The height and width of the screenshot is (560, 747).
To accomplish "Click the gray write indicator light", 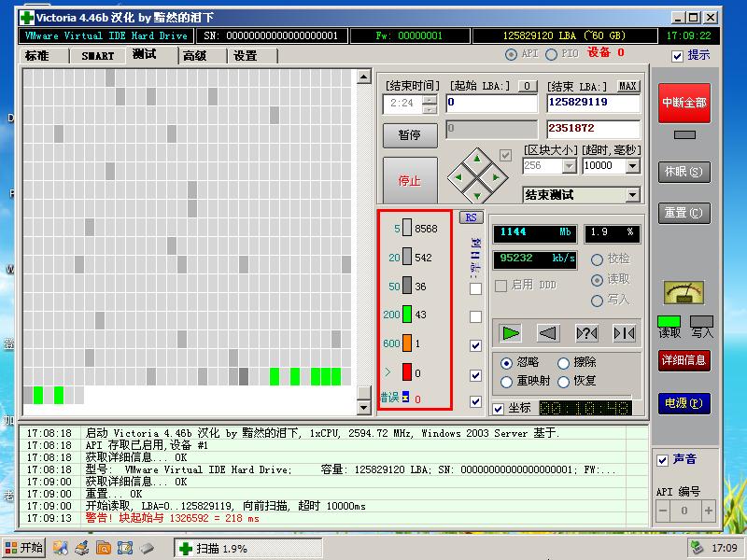I will [x=701, y=322].
